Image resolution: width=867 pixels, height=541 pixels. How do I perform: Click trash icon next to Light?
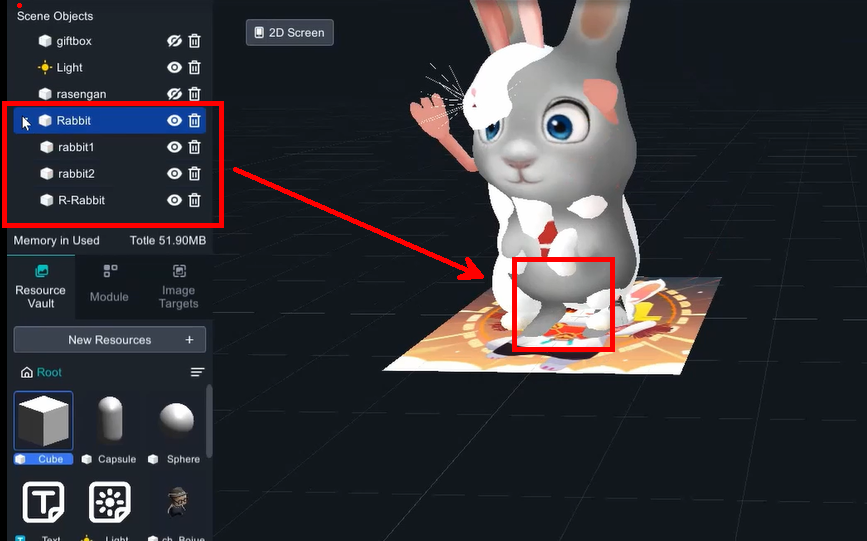[x=195, y=68]
